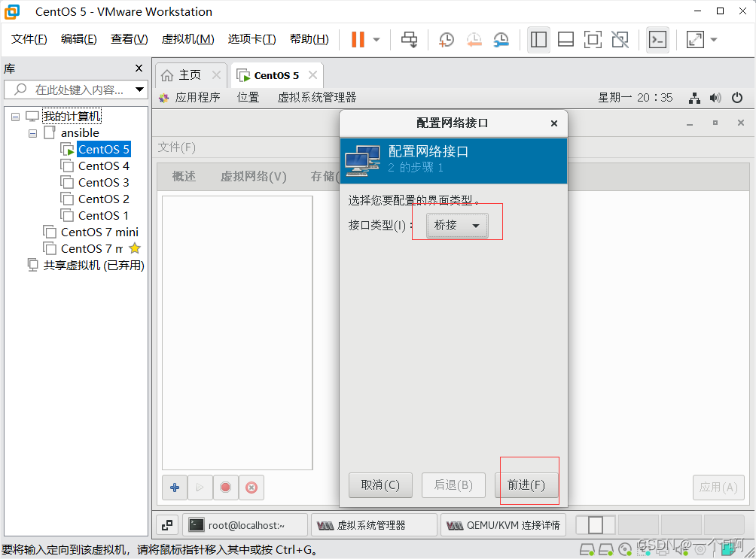The image size is (756, 559).
Task: Toggle the library sidebar view icon
Action: (x=538, y=40)
